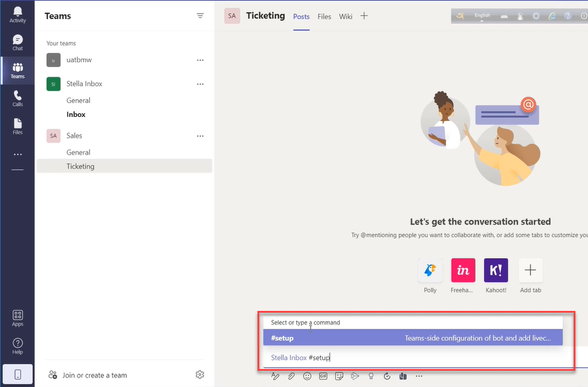Click the Internet Explorer icon in overlay toolbar
The width and height of the screenshot is (588, 387).
[x=552, y=16]
